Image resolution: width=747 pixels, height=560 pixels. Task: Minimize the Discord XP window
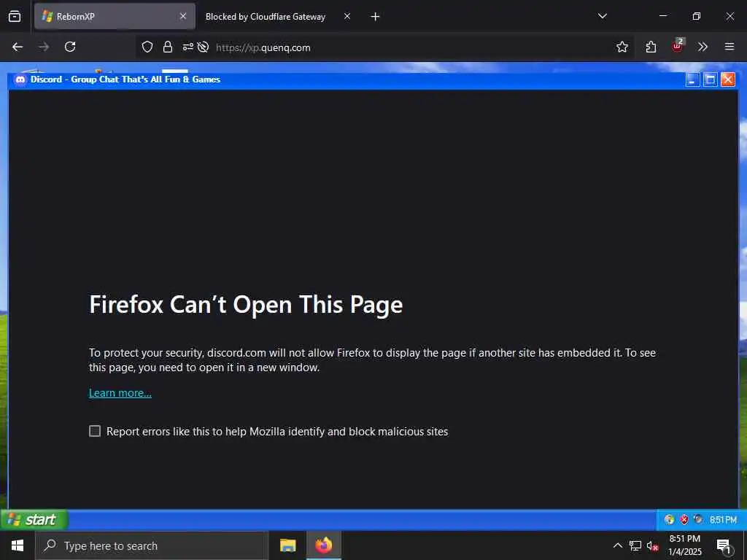click(692, 79)
